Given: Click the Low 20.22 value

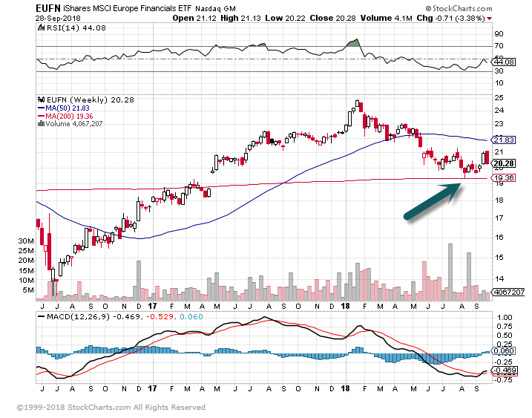Looking at the screenshot, I should (x=286, y=18).
